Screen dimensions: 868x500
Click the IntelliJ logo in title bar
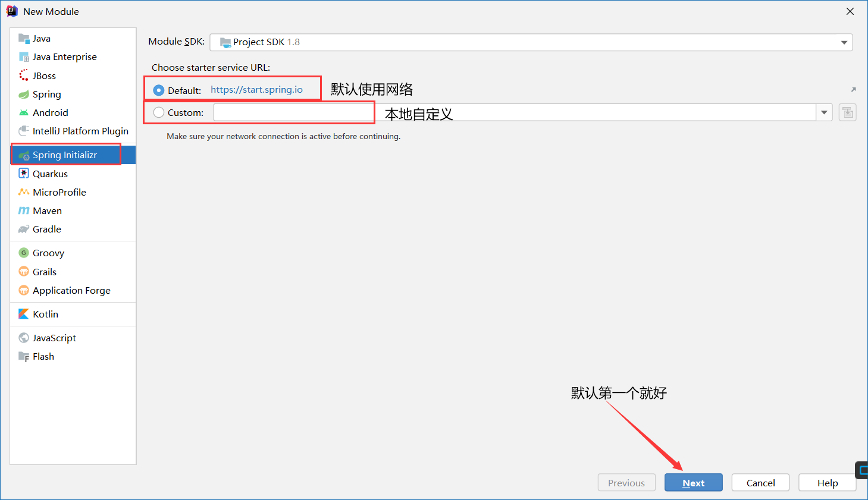pos(12,11)
